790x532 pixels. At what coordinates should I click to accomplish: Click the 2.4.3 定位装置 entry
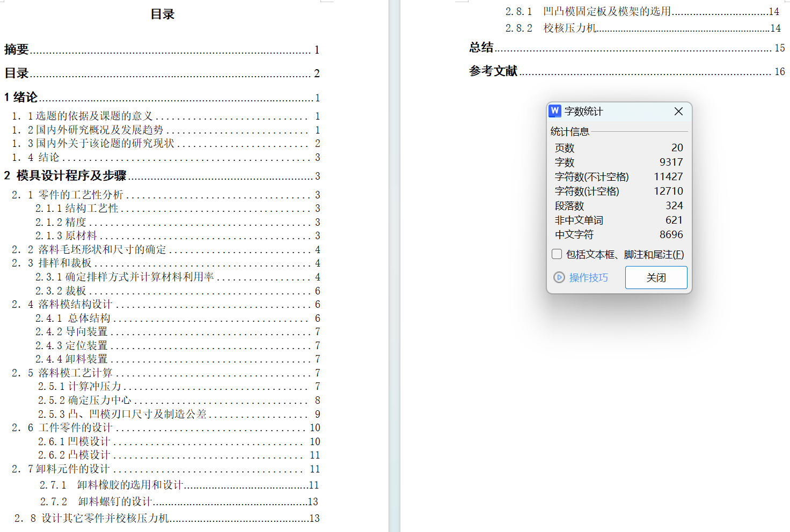click(178, 345)
